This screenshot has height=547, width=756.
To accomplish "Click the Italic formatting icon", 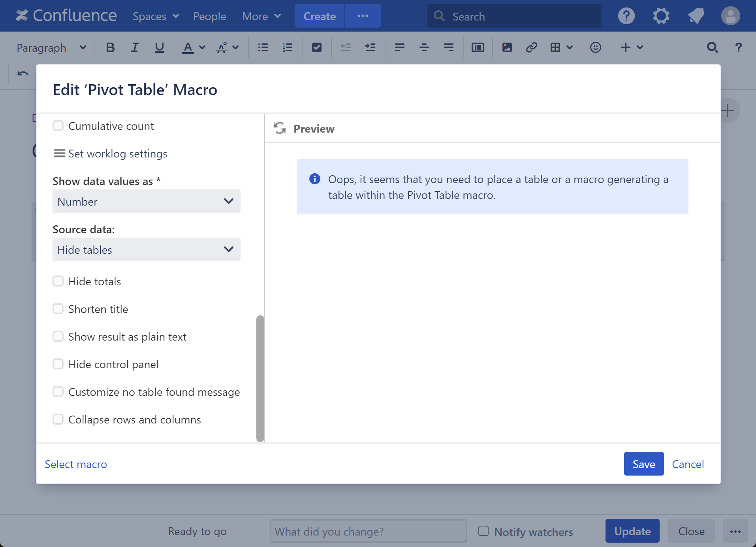I will tap(135, 48).
